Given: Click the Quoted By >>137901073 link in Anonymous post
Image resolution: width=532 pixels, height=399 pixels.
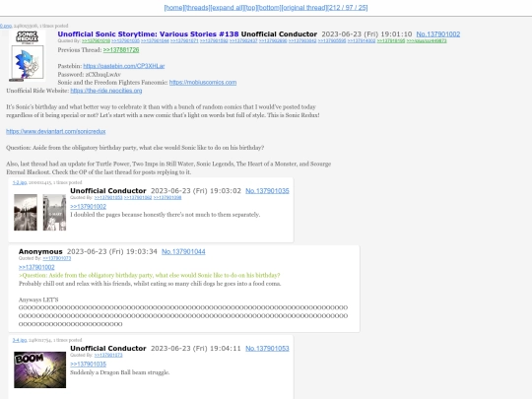Looking at the screenshot, I should click(57, 258).
